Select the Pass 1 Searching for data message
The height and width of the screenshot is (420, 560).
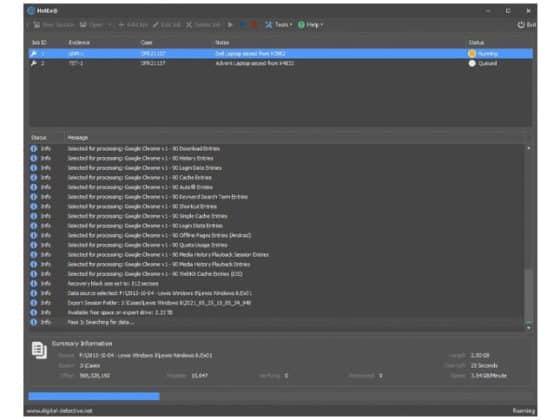click(101, 322)
